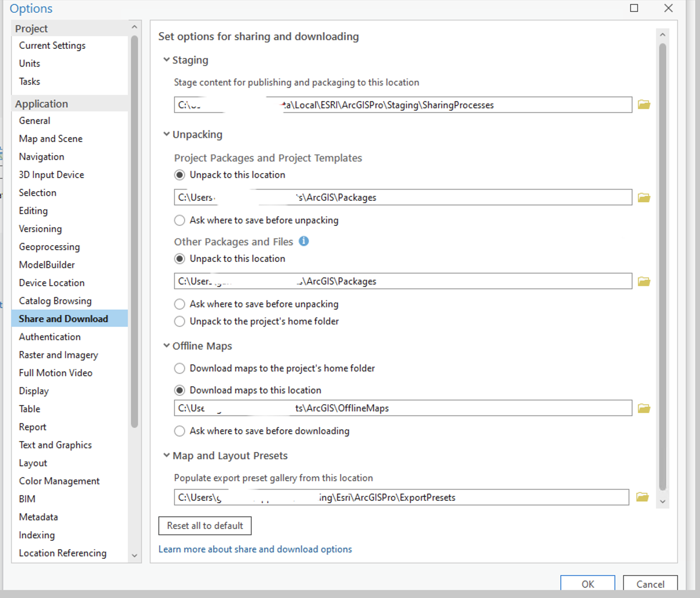Viewport: 700px width, 598px height.
Task: Open folder browser for Offline Maps location
Action: 644,408
